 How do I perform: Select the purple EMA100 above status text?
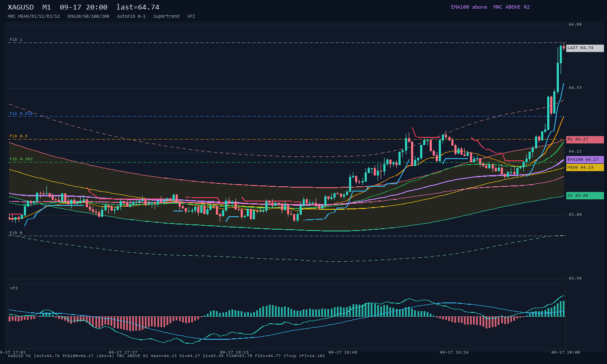point(469,7)
